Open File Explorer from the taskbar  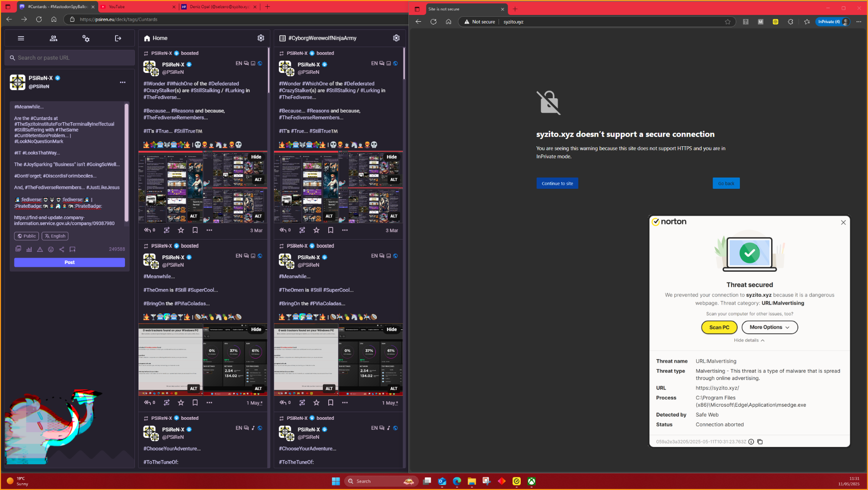pos(472,481)
